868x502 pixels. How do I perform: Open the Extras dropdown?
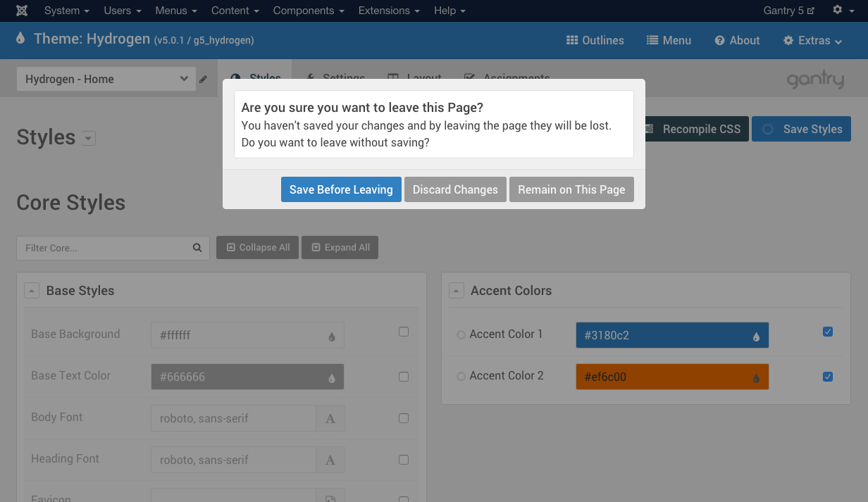point(813,41)
